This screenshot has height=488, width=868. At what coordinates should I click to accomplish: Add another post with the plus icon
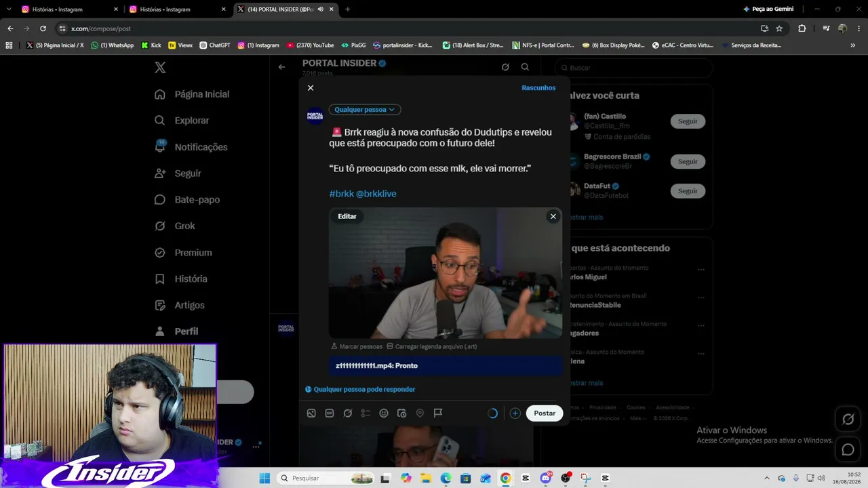point(515,413)
